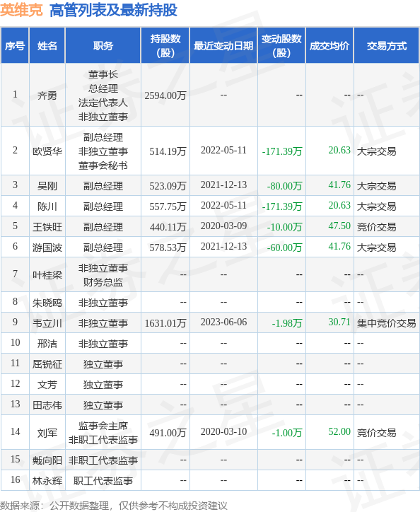Viewport: 420px width, 512px height.
Task: Select the holding value 2594.00万
Action: point(165,95)
